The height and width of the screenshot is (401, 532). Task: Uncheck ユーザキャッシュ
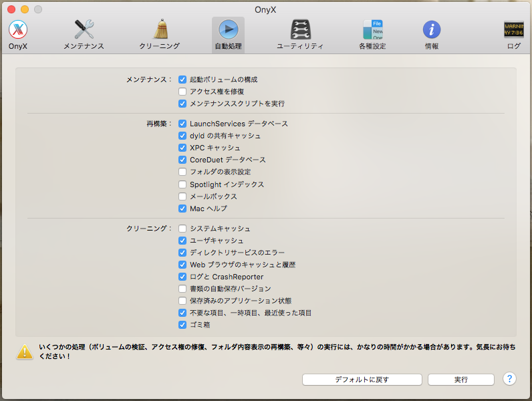182,241
